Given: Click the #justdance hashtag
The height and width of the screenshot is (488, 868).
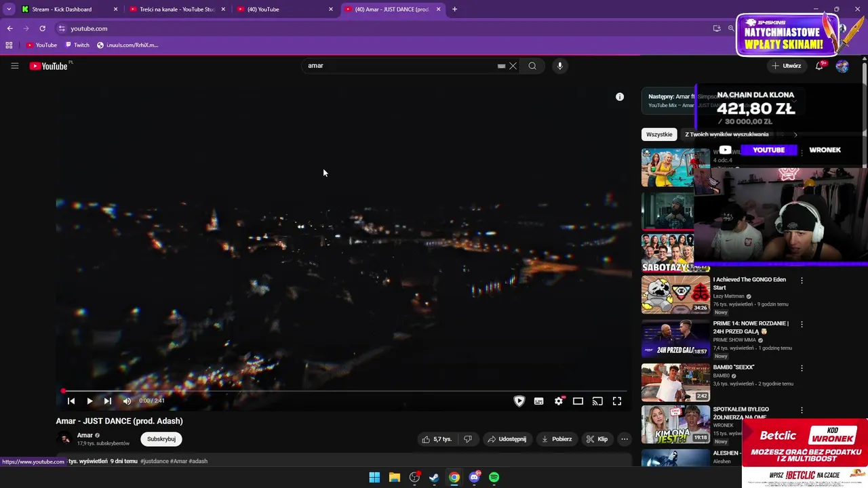Looking at the screenshot, I should [x=155, y=462].
